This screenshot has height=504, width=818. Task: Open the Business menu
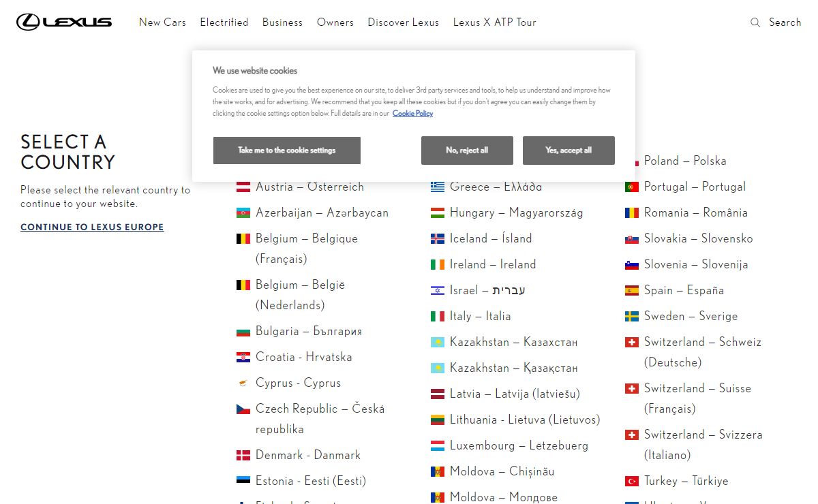pos(282,22)
